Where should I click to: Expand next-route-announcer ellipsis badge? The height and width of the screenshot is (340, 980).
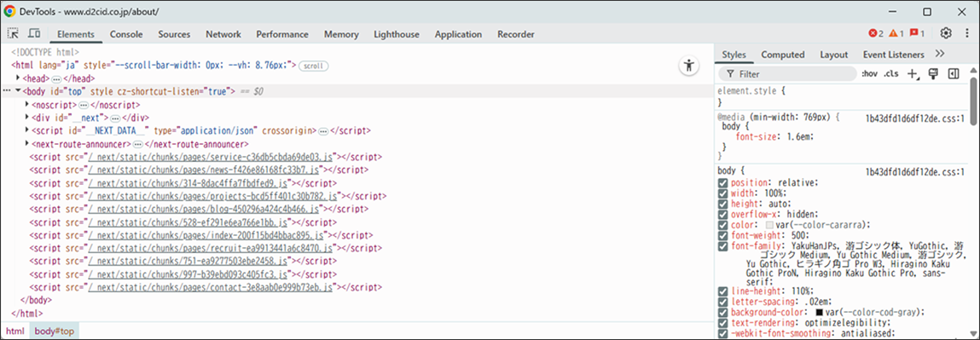(138, 144)
